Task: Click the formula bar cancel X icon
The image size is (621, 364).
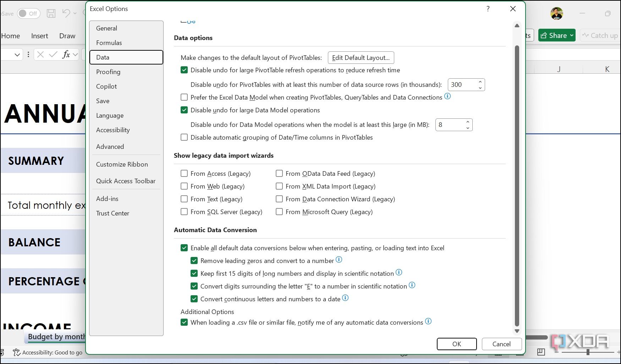Action: [40, 55]
